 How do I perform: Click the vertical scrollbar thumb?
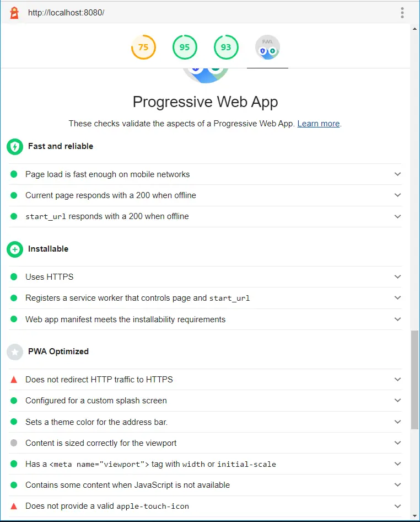pyautogui.click(x=415, y=380)
